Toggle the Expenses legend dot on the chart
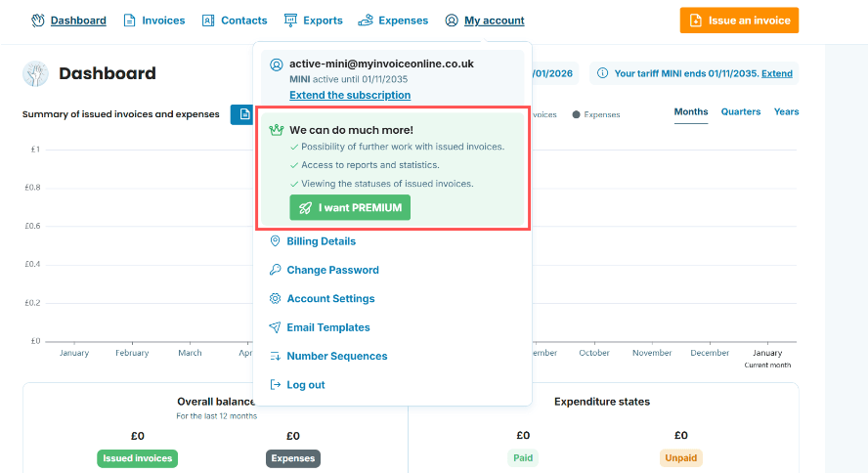The height and width of the screenshot is (473, 868). coord(576,114)
